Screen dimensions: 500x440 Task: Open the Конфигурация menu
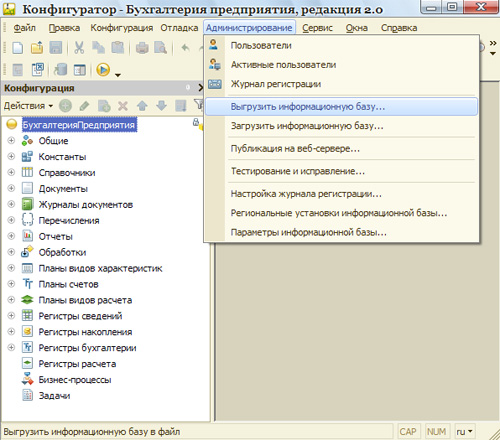coord(122,28)
